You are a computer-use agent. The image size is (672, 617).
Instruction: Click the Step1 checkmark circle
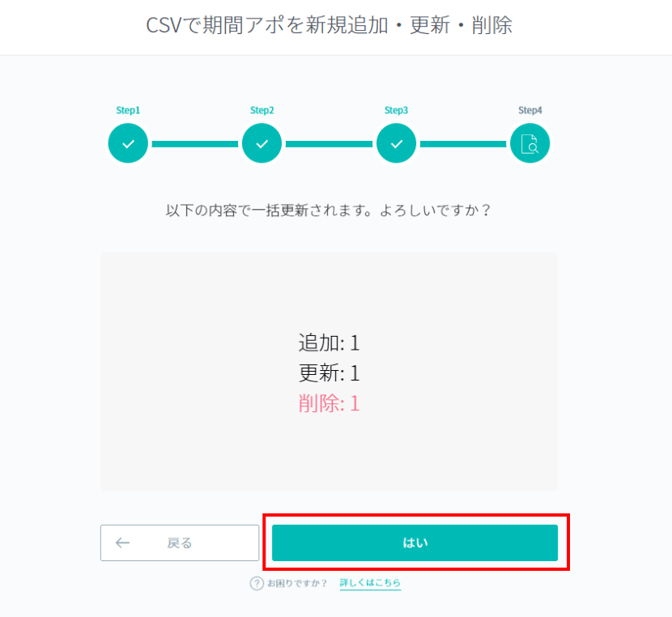tap(128, 143)
